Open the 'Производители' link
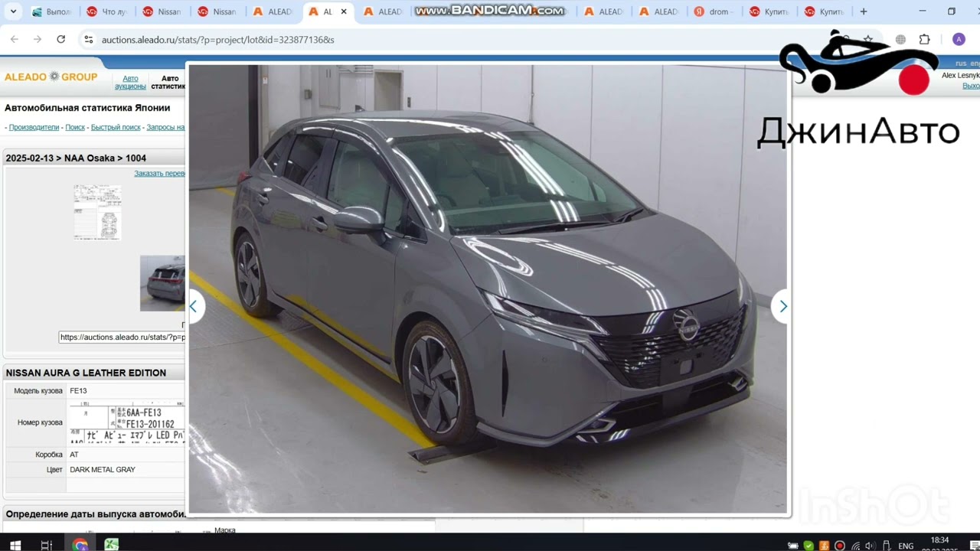The height and width of the screenshot is (551, 980). tap(34, 127)
